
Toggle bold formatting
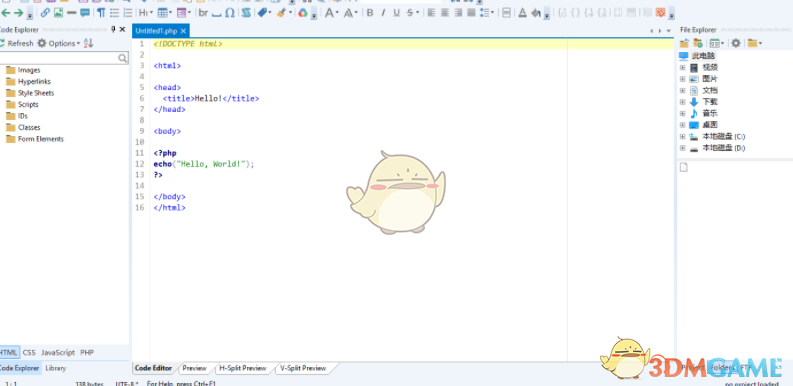coord(370,13)
